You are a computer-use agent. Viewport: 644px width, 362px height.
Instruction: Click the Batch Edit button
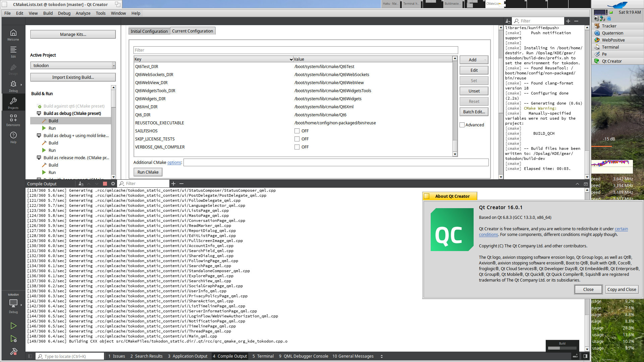click(474, 112)
